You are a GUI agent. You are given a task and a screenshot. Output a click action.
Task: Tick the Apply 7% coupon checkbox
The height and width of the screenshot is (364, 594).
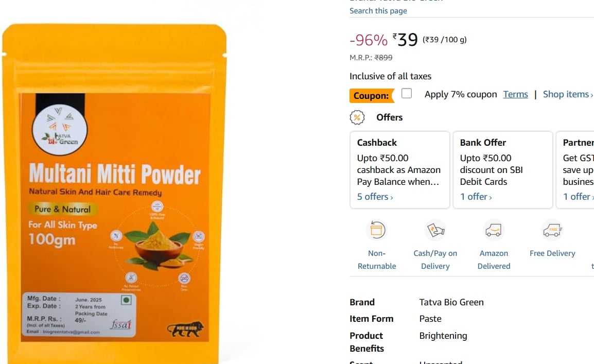pyautogui.click(x=407, y=93)
